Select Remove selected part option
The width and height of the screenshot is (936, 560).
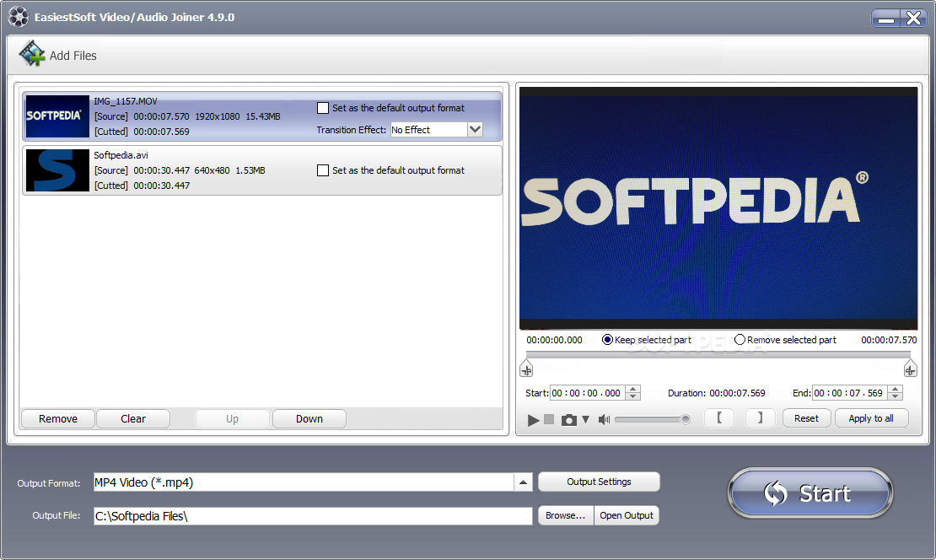click(x=740, y=340)
